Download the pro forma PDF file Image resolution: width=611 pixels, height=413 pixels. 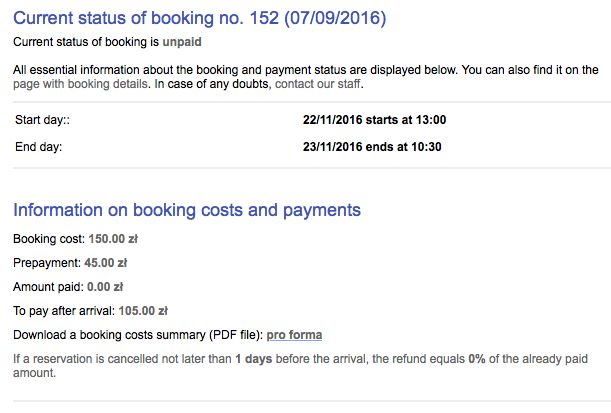(x=294, y=335)
